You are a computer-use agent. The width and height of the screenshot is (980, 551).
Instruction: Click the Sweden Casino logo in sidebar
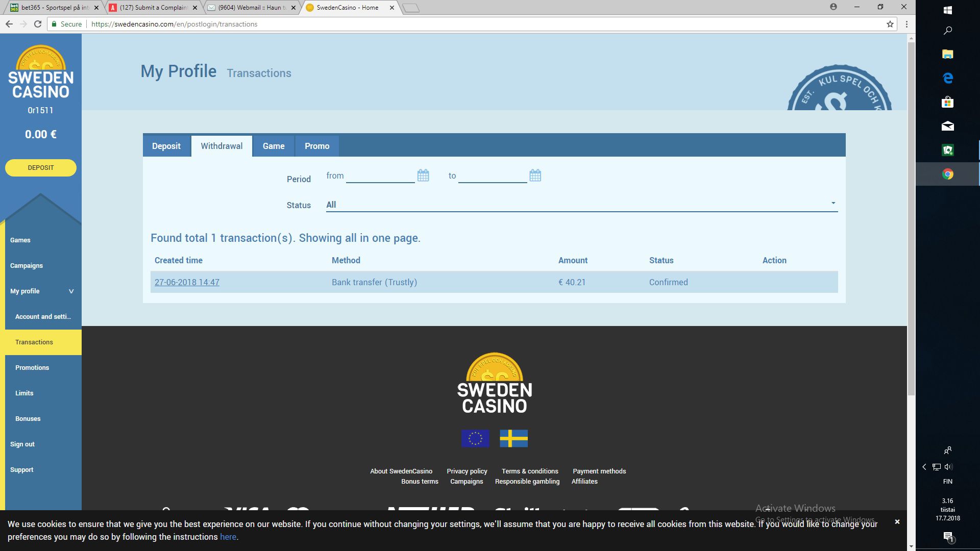coord(41,72)
